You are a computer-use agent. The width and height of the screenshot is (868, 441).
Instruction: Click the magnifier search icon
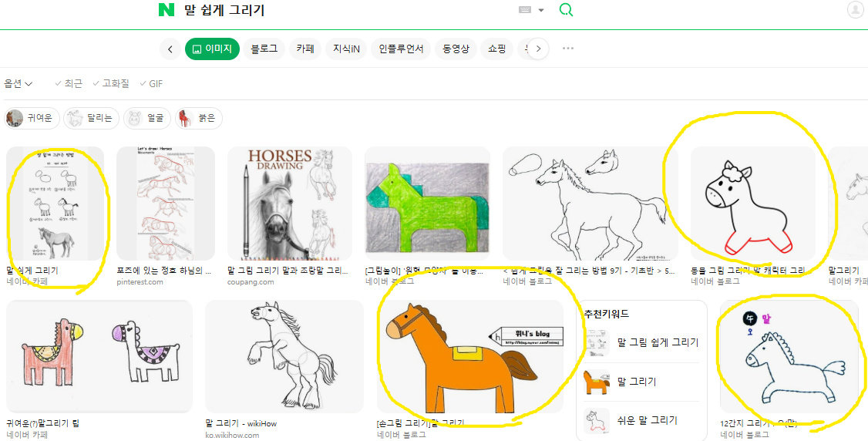[x=566, y=10]
